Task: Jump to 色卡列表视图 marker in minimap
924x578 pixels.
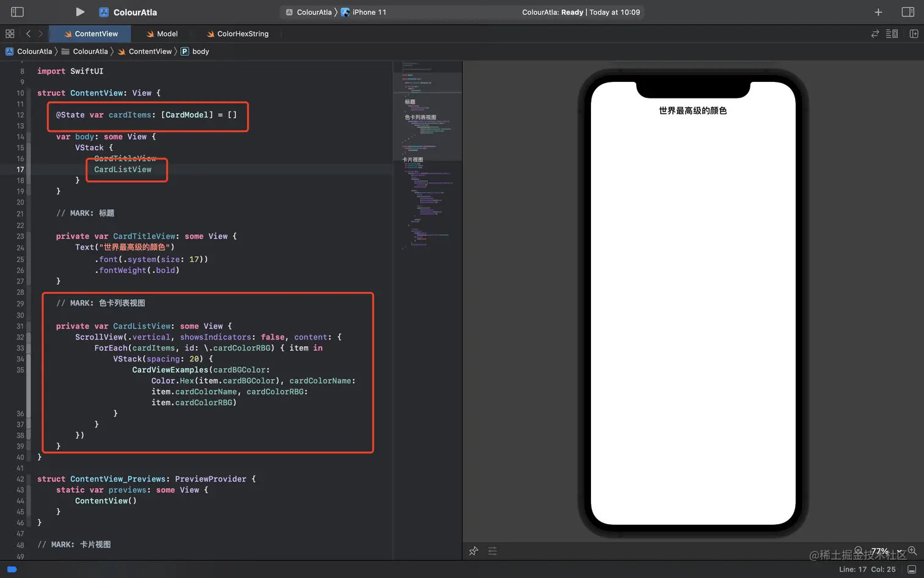Action: pyautogui.click(x=420, y=117)
